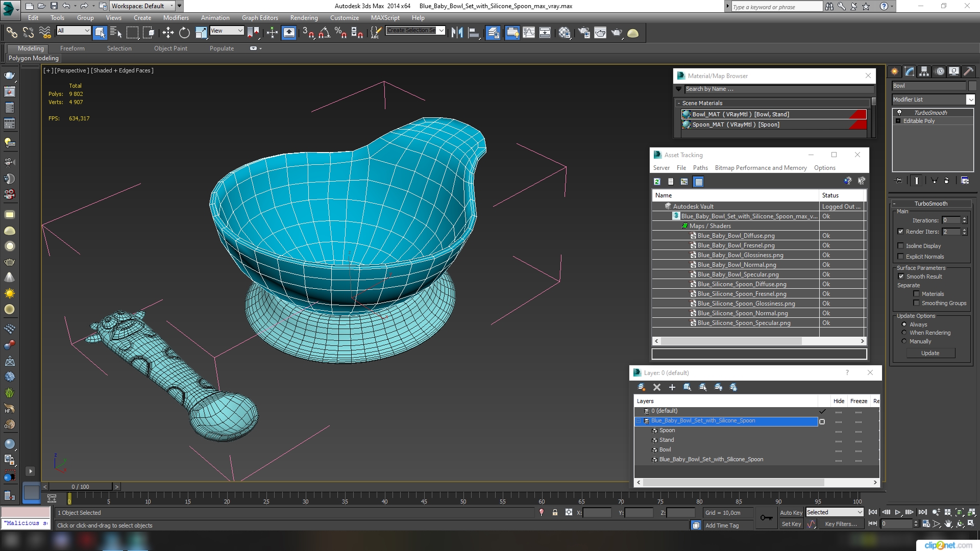Image resolution: width=980 pixels, height=551 pixels.
Task: Select the Always update option
Action: click(x=904, y=324)
